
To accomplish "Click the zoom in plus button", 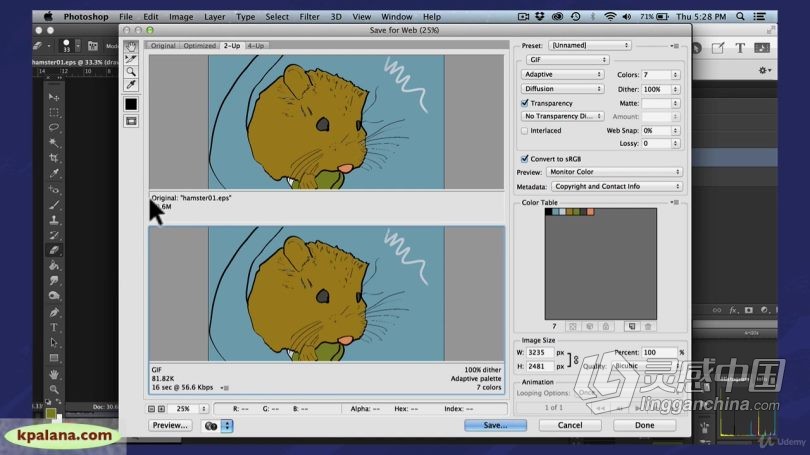I will 162,409.
